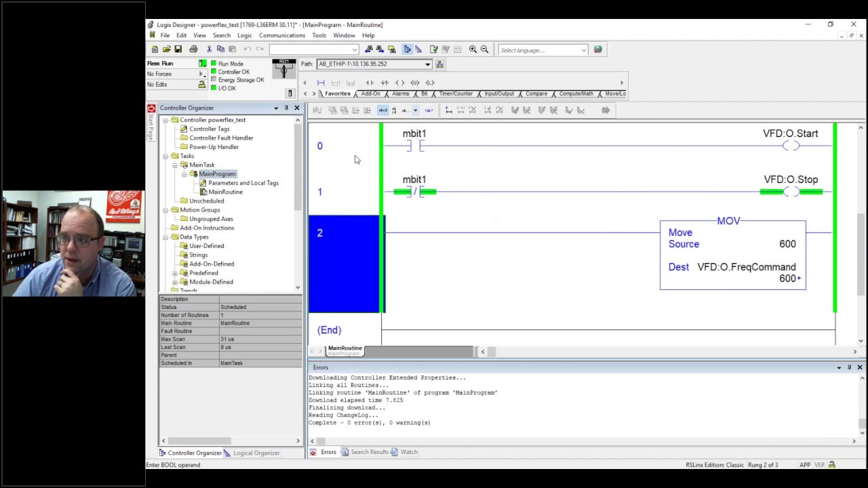This screenshot has height=488, width=868.
Task: Open the Watch tab
Action: click(x=405, y=452)
